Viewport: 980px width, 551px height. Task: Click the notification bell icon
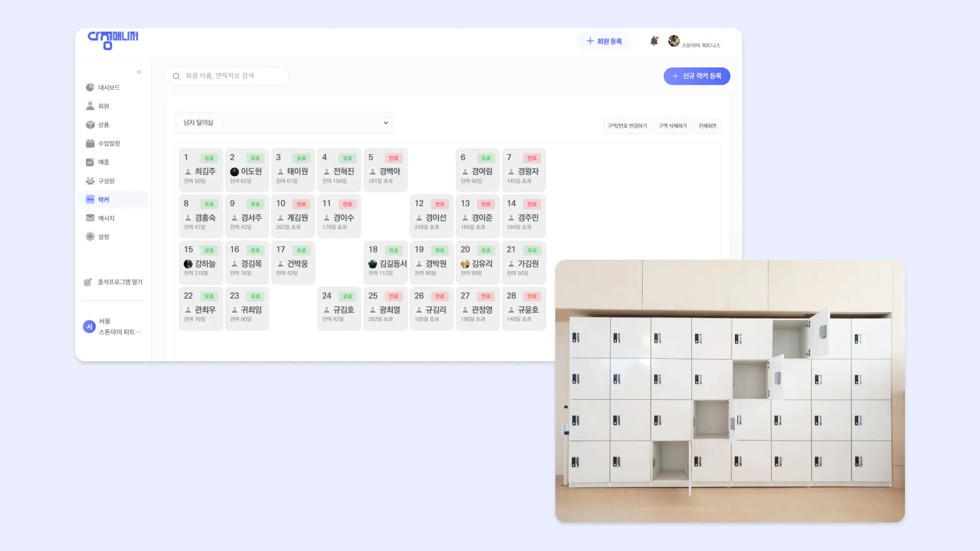tap(654, 41)
